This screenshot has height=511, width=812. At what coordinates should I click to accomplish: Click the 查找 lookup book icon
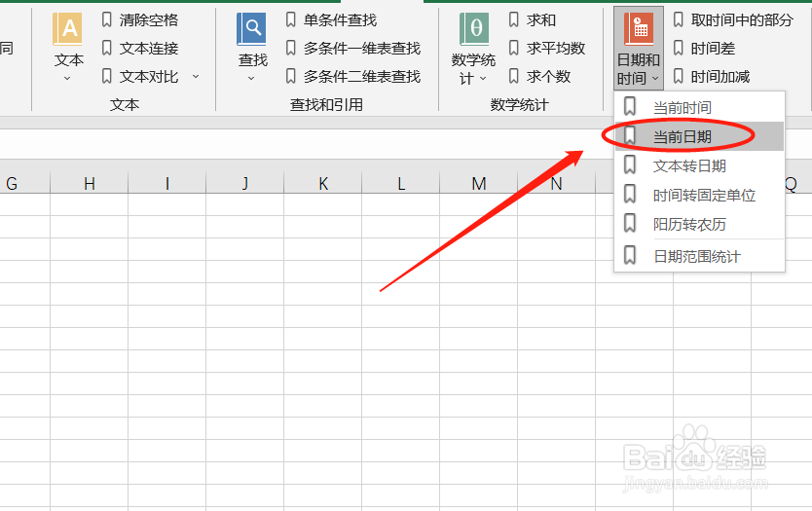(x=251, y=29)
